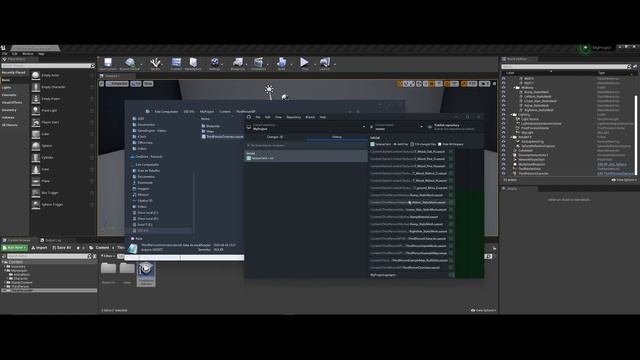
Task: Select the Cone shape icon
Action: pyautogui.click(x=36, y=169)
